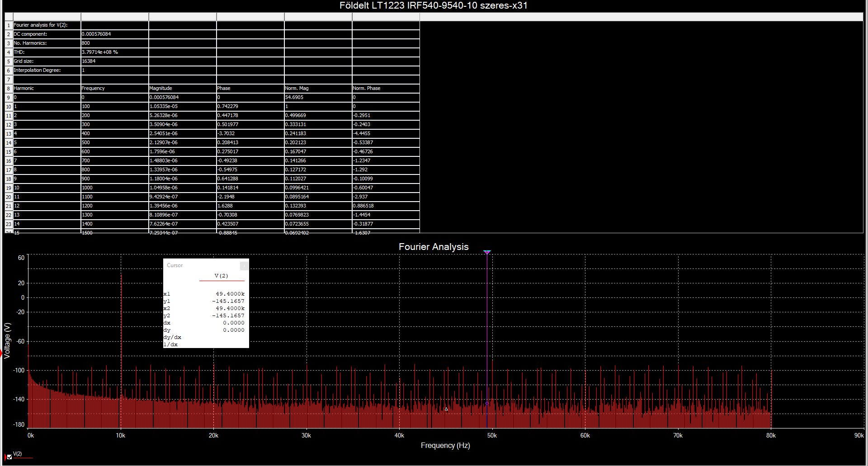Select phase cell -3.7032
Screen dimensions: 868x466
[250, 133]
